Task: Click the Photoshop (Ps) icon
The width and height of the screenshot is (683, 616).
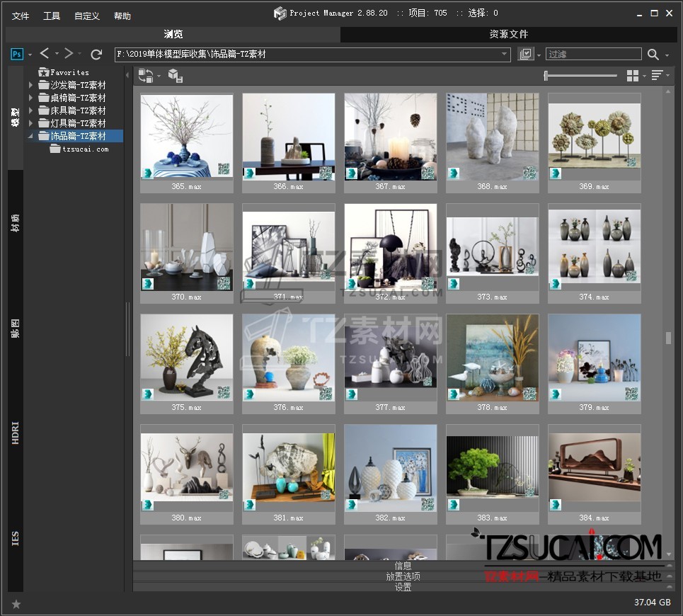Action: point(16,54)
